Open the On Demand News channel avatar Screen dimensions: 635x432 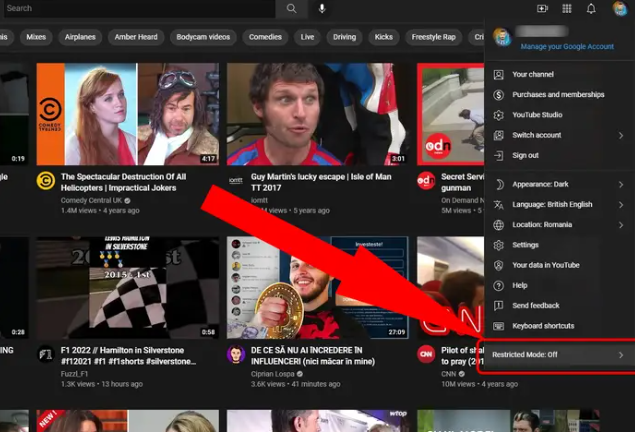point(426,181)
